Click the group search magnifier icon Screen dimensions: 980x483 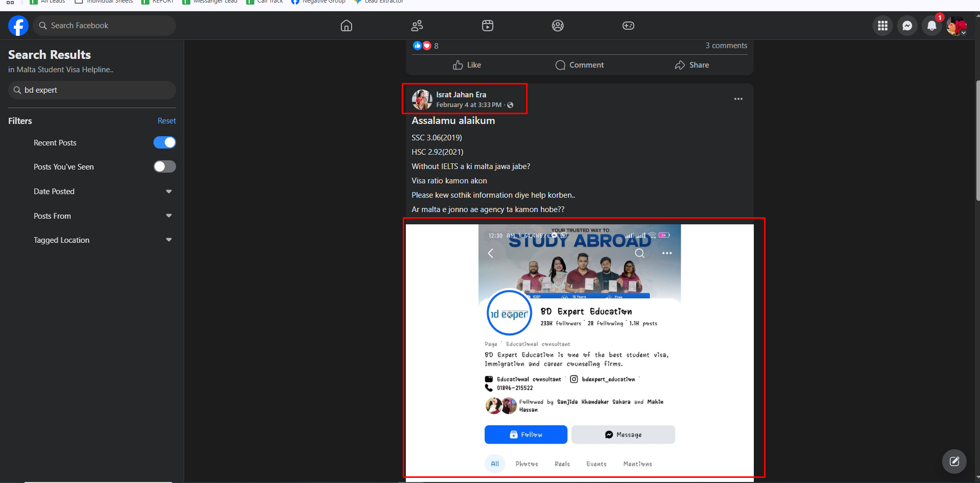(x=17, y=90)
